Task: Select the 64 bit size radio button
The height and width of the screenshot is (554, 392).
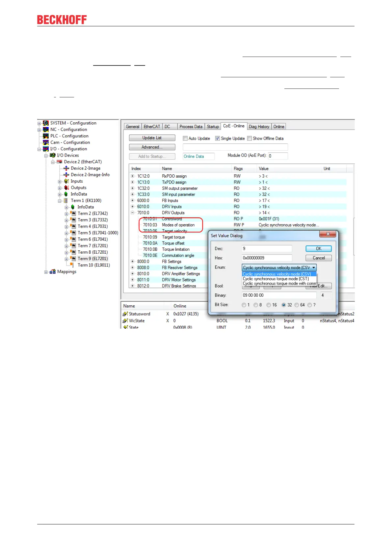Action: pos(297,305)
